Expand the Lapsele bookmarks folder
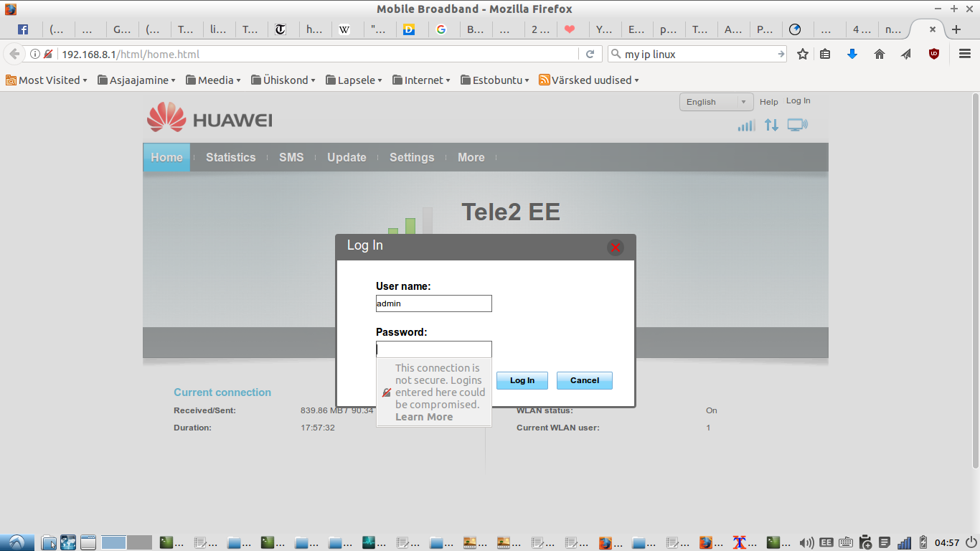 354,80
